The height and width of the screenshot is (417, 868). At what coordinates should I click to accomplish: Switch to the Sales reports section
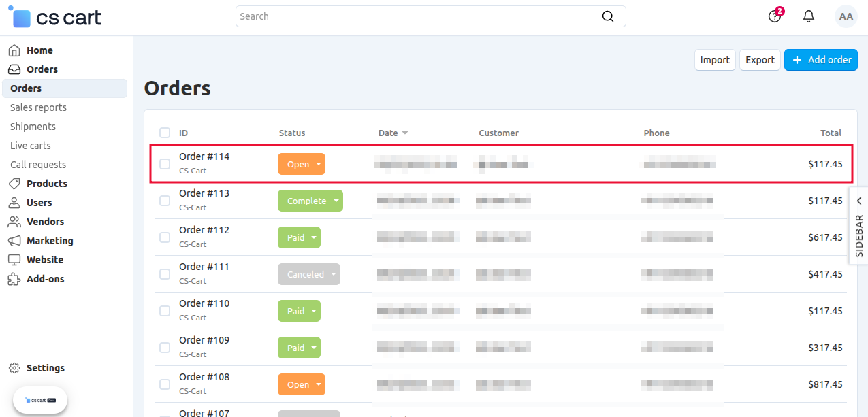[38, 107]
